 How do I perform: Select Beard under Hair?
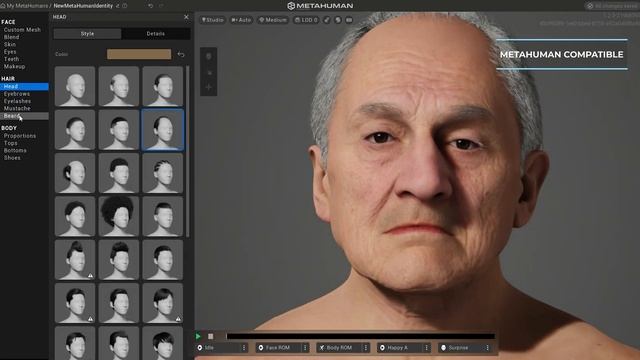coord(24,116)
